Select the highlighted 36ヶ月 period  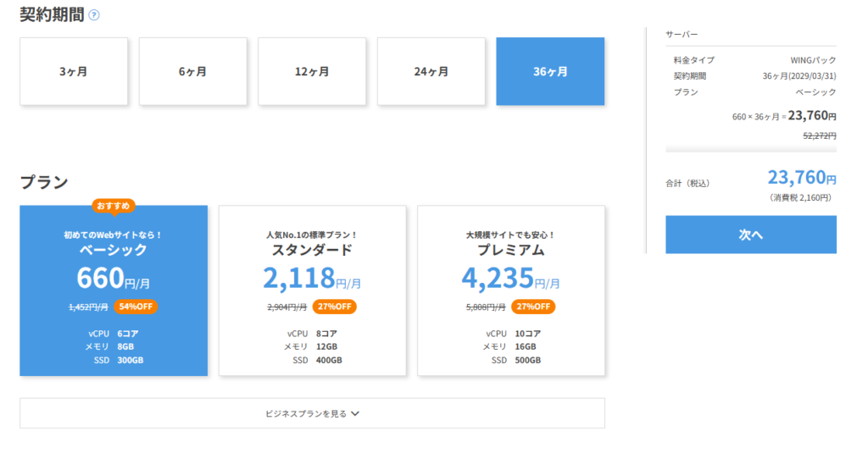click(550, 72)
